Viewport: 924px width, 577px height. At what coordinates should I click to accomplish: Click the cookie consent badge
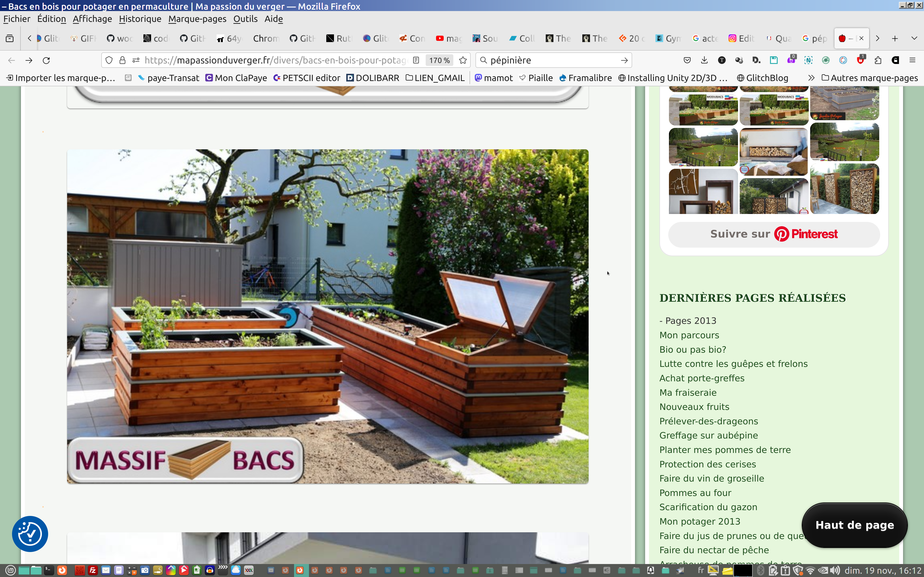[x=30, y=533]
